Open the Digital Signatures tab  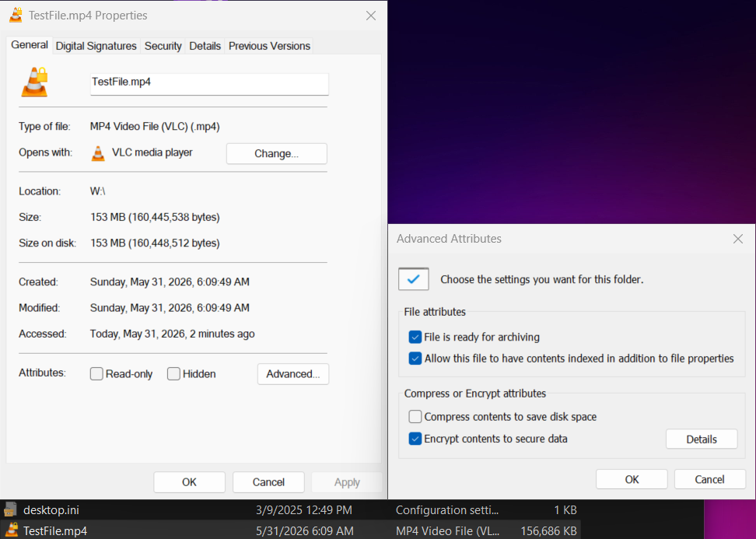click(x=96, y=46)
